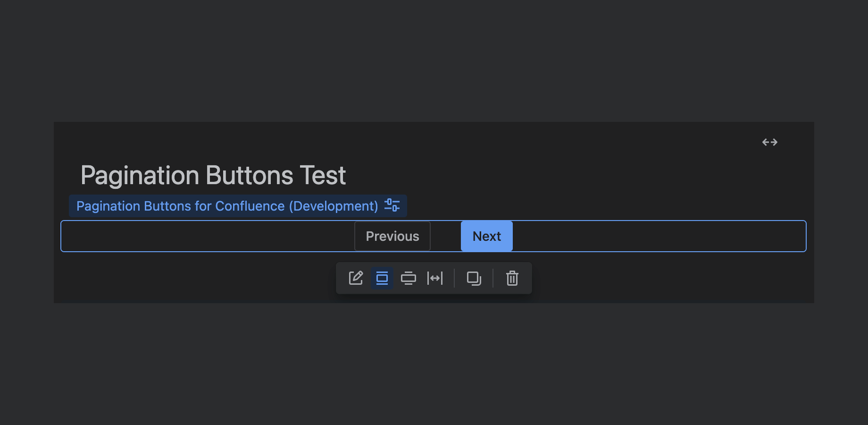Delete the macro with the trash icon
The width and height of the screenshot is (868, 425).
pyautogui.click(x=512, y=278)
